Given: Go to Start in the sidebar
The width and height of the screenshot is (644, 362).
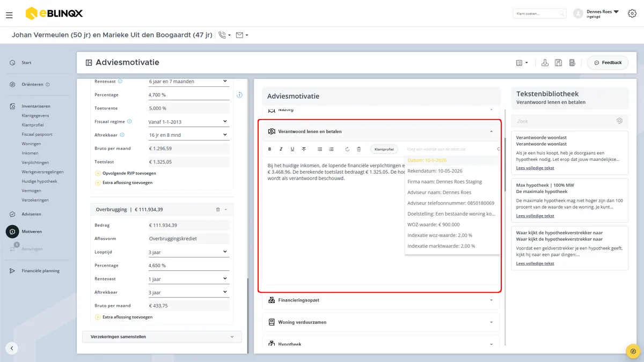Looking at the screenshot, I should (26, 63).
